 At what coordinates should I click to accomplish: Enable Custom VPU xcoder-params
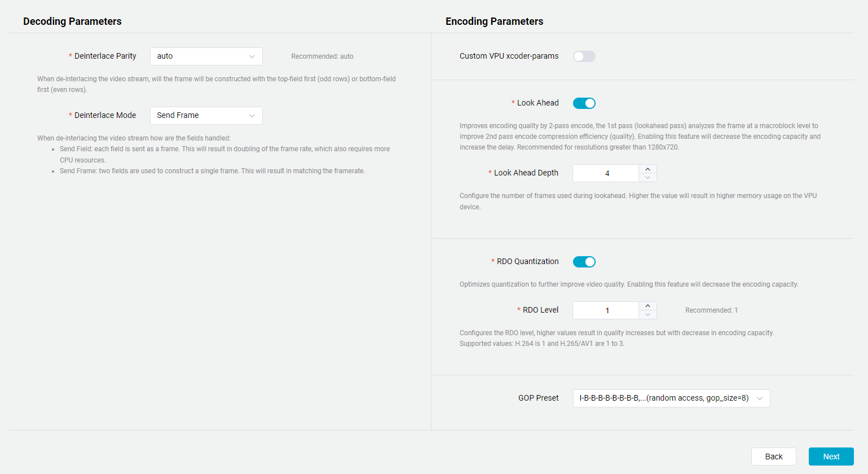[584, 56]
